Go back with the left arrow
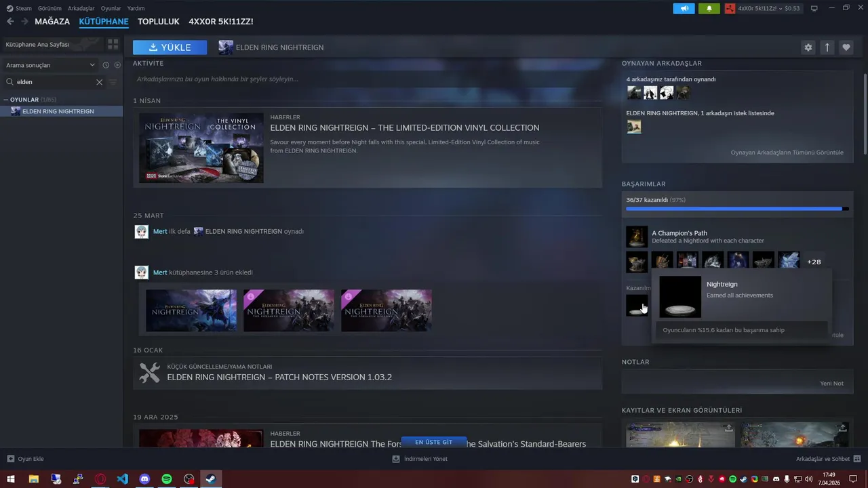Image resolution: width=868 pixels, height=488 pixels. [x=10, y=22]
